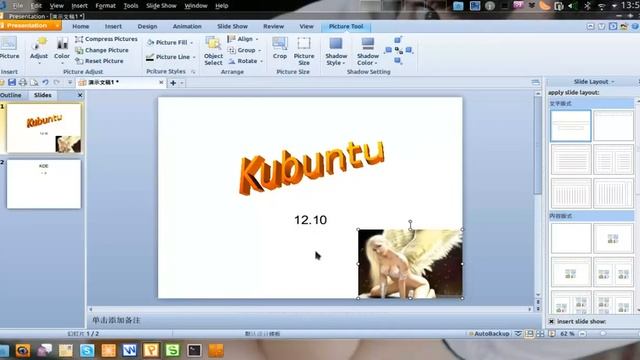The height and width of the screenshot is (360, 640).
Task: Click the orange Presentation application button
Action: (31, 26)
